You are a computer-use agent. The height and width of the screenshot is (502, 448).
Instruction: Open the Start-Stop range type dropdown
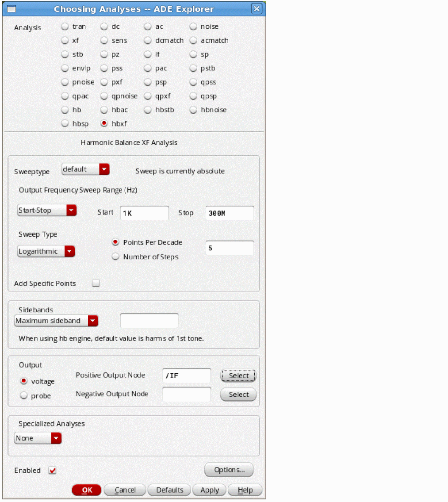[47, 211]
